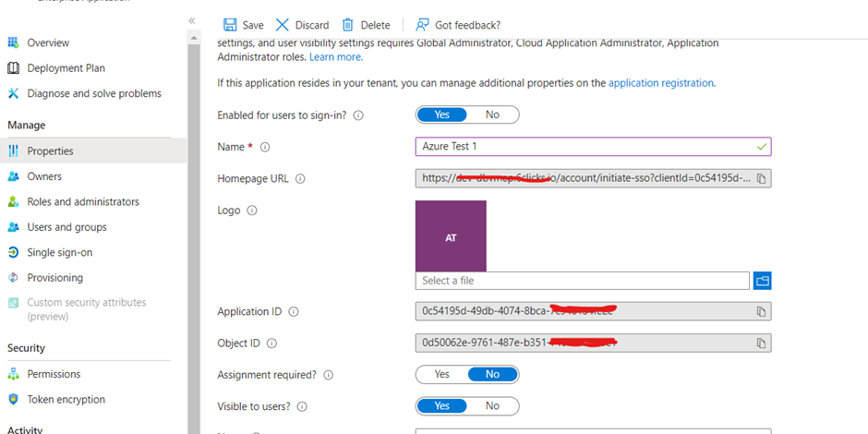Viewport: 868px width, 434px height.
Task: Go to Diagnose and solve problems
Action: (x=93, y=93)
